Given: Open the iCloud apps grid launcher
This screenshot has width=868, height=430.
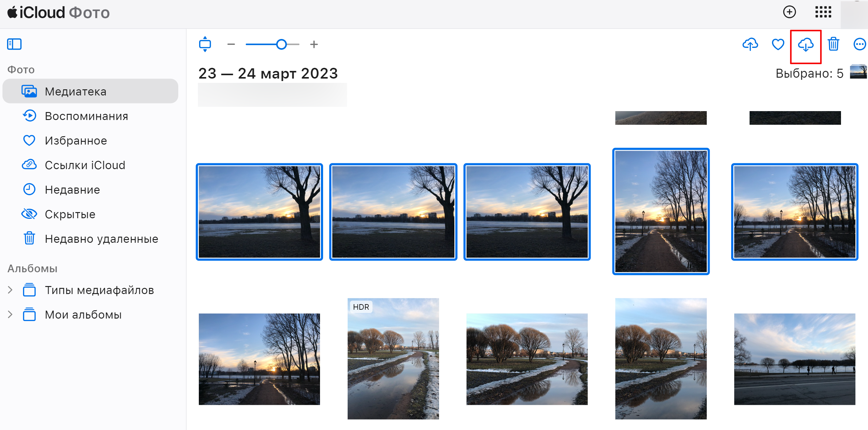Looking at the screenshot, I should [823, 12].
